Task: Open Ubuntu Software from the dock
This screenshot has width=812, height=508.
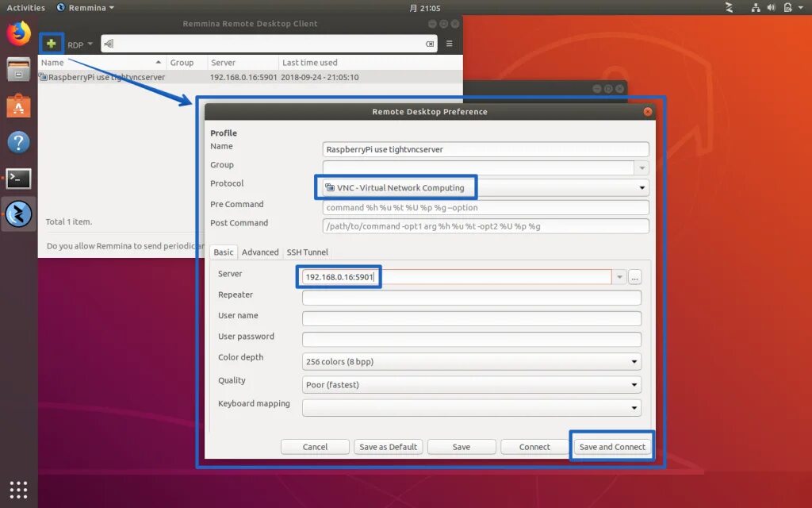Action: coord(19,106)
